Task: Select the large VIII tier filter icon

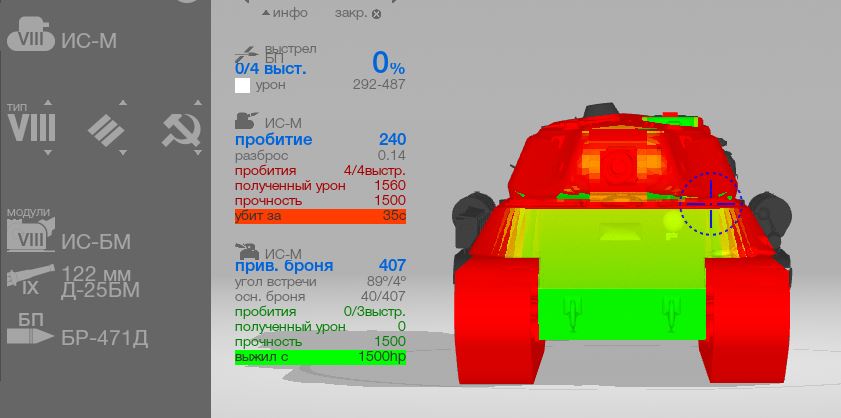Action: click(x=32, y=128)
